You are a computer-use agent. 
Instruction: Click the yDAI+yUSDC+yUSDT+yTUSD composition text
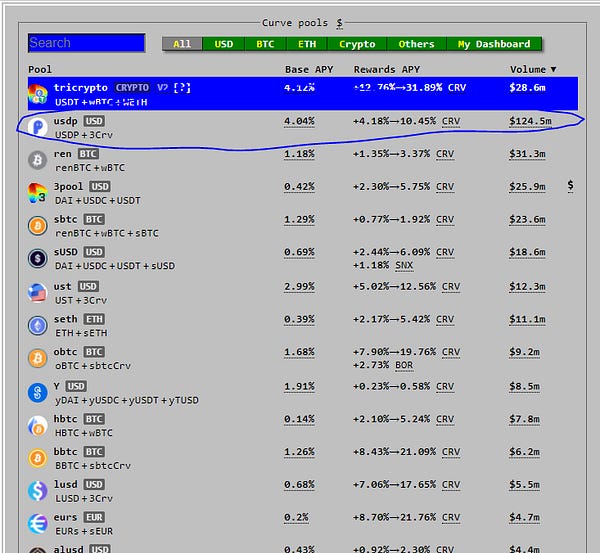click(x=127, y=400)
